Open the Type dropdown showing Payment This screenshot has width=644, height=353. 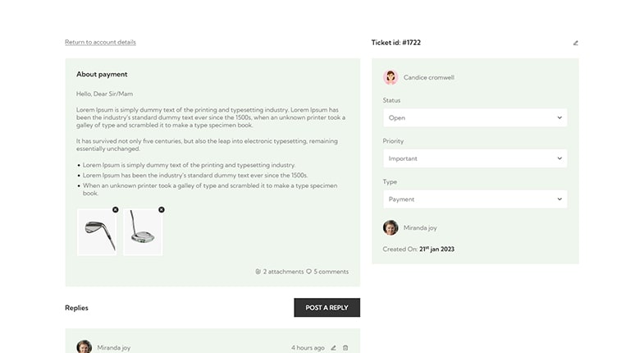point(475,199)
